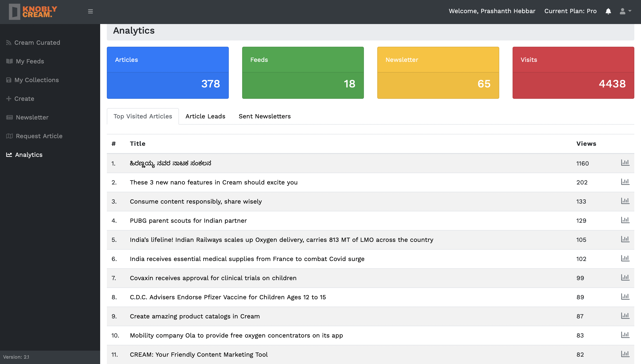Click the blue Articles count card
The height and width of the screenshot is (364, 641).
tap(168, 73)
